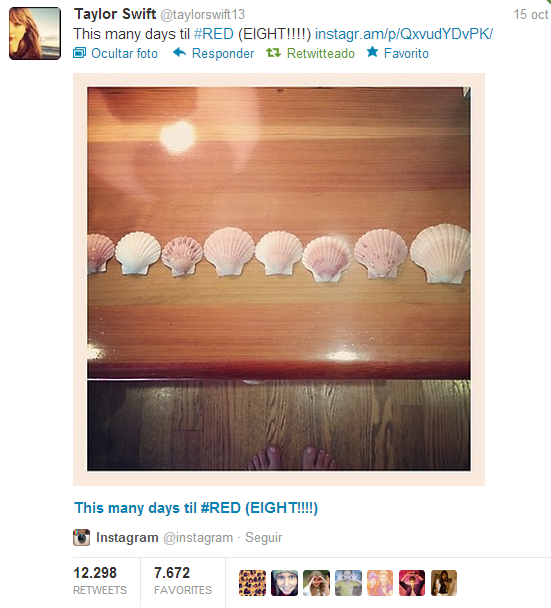Viewport: 551px width, 608px height.
Task: Click the Favorito star icon
Action: [372, 52]
